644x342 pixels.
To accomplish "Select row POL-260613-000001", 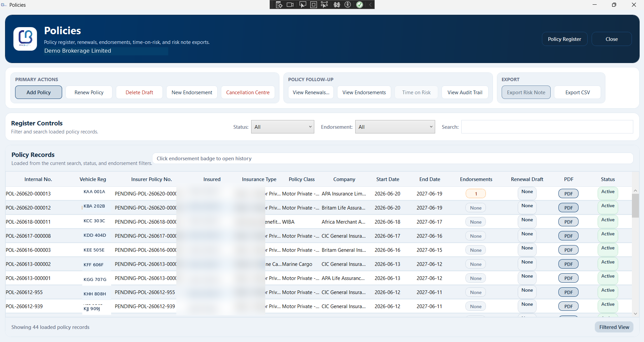I will click(319, 278).
